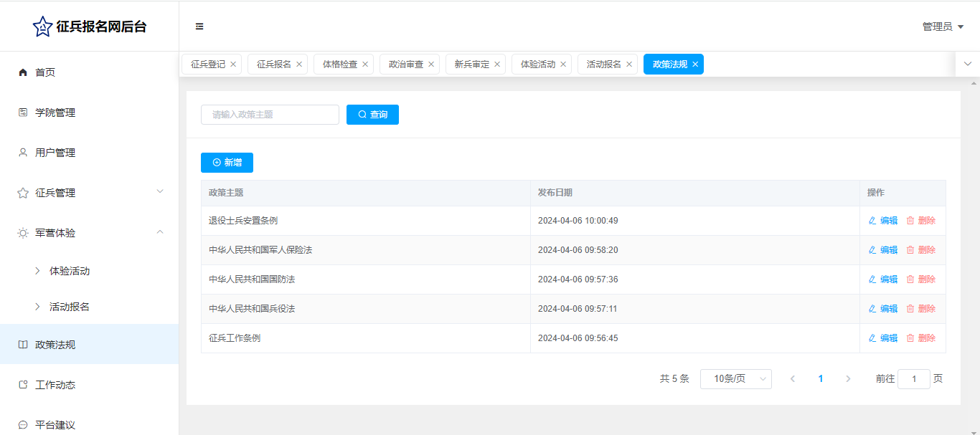The image size is (980, 435).
Task: Click the 前往 page number input box
Action: 913,379
